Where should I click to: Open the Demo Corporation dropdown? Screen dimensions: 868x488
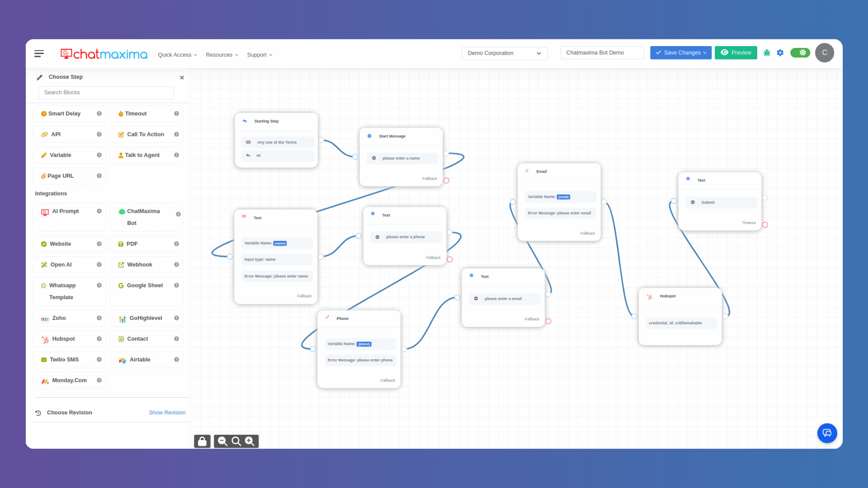point(504,53)
